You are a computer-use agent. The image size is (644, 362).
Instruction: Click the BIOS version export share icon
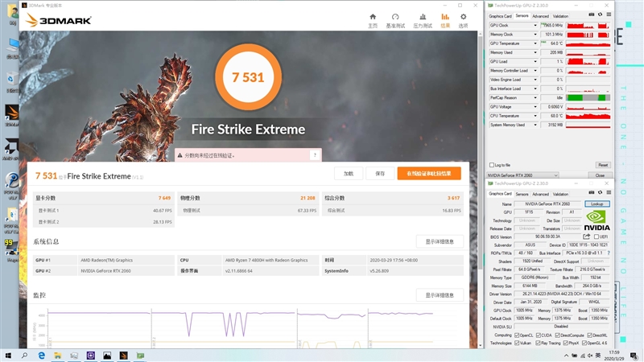587,237
